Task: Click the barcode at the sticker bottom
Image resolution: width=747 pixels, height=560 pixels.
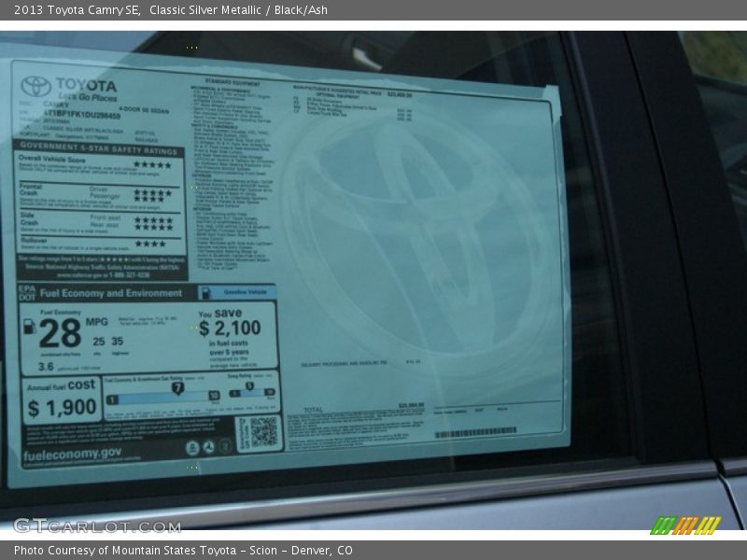Action: tap(474, 432)
